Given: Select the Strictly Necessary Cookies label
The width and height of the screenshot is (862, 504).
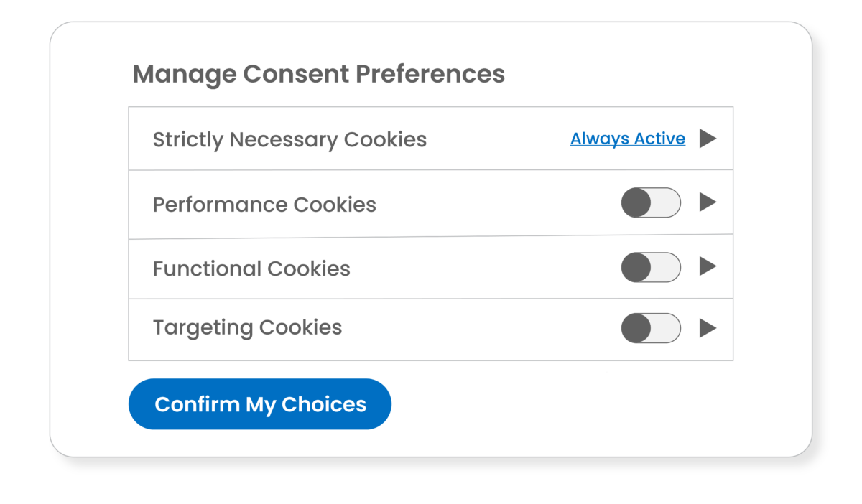Looking at the screenshot, I should [289, 139].
